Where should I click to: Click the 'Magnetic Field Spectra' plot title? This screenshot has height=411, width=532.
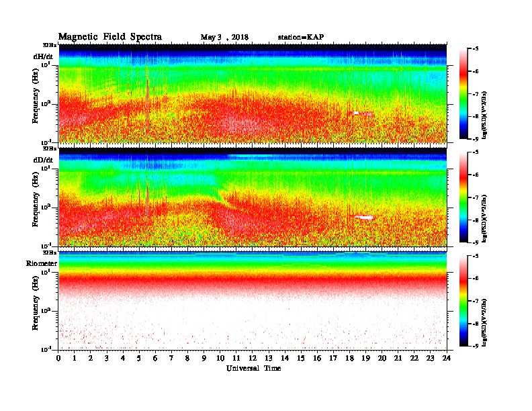point(110,37)
